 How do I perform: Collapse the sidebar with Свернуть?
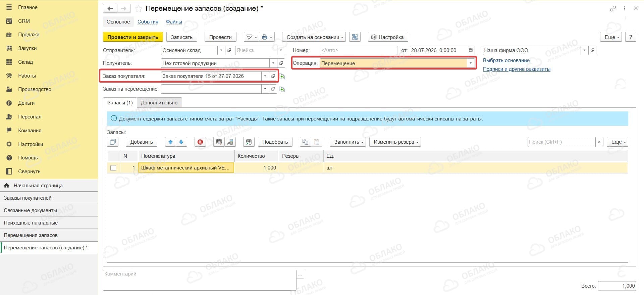(x=29, y=171)
